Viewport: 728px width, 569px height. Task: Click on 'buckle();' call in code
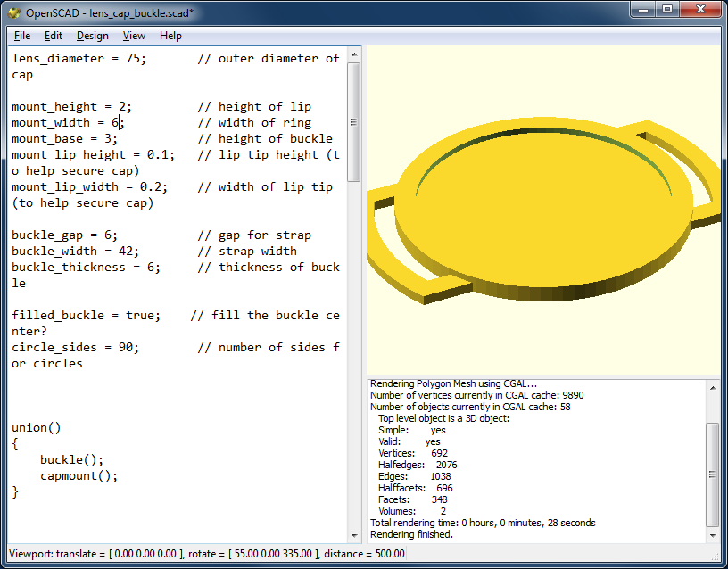72,460
